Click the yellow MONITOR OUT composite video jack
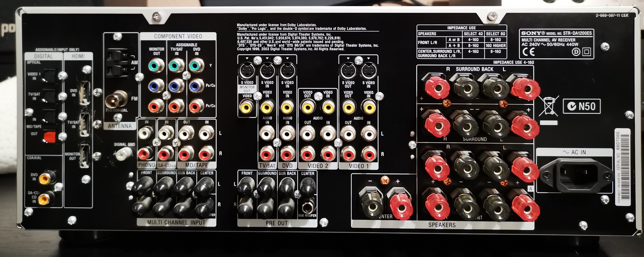Viewport: 644px width, 257px height. [x=246, y=106]
